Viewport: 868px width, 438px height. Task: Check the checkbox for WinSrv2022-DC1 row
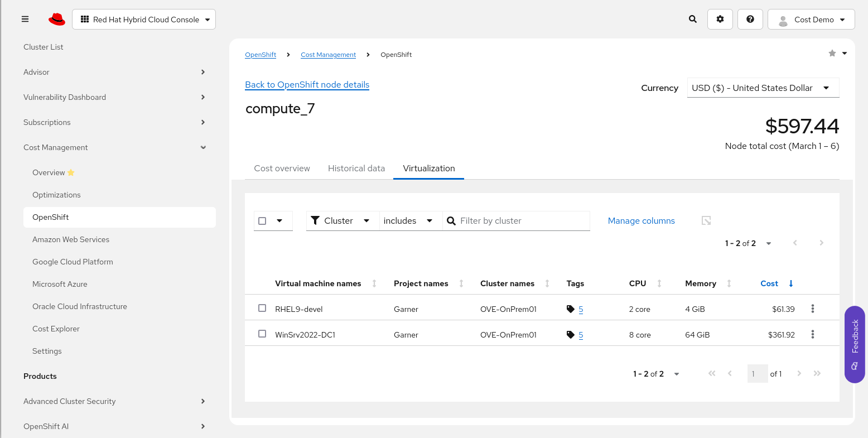pyautogui.click(x=262, y=334)
